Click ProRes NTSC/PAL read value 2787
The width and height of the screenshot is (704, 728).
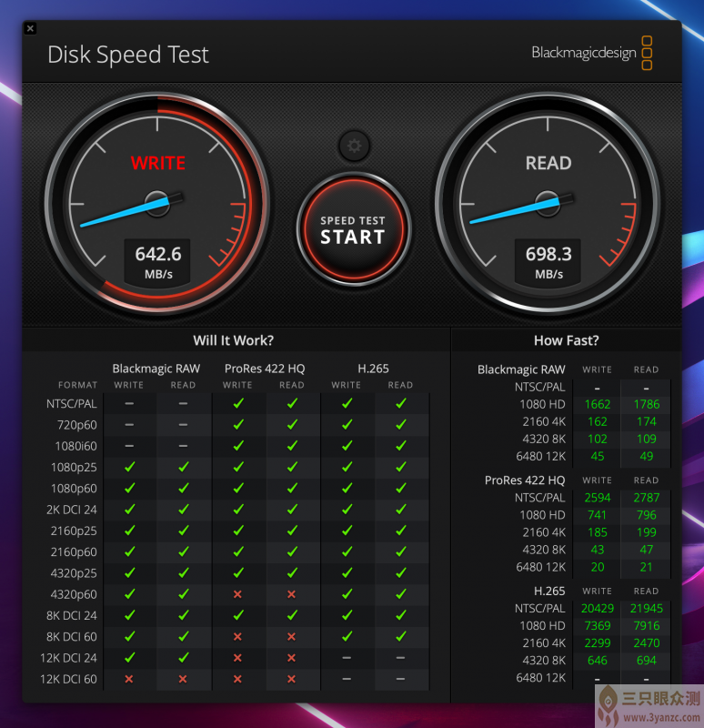(647, 498)
